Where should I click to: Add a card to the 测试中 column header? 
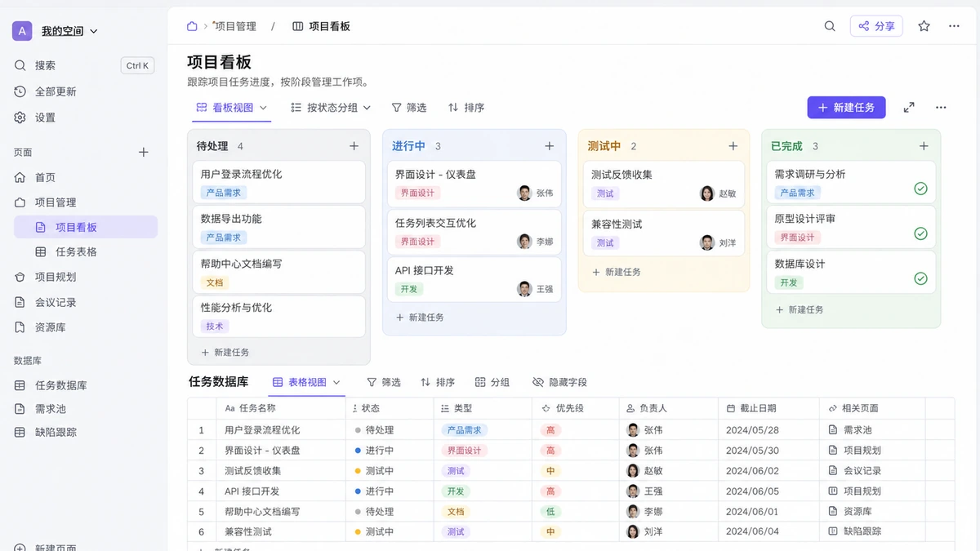click(x=733, y=146)
